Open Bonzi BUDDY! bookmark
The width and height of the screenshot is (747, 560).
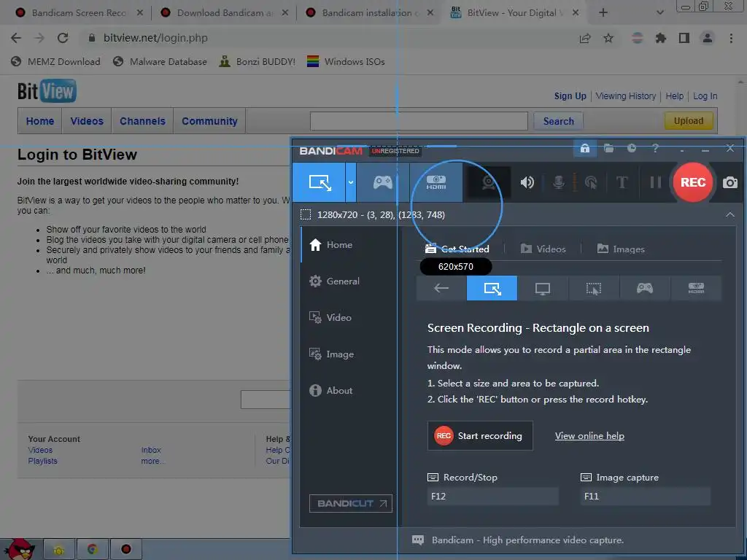(x=258, y=61)
